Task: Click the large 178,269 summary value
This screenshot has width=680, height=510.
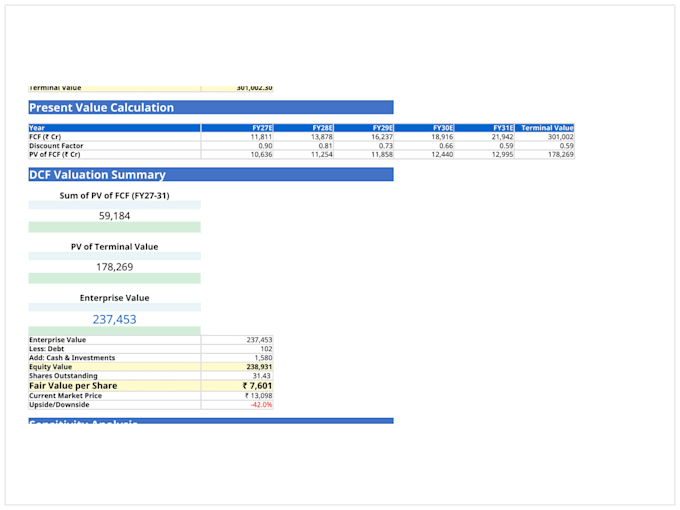Action: [114, 267]
